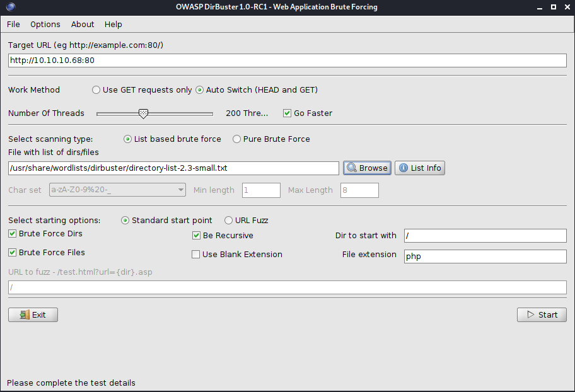This screenshot has height=392, width=575.
Task: Select Use GET requests only radio button
Action: coord(96,90)
